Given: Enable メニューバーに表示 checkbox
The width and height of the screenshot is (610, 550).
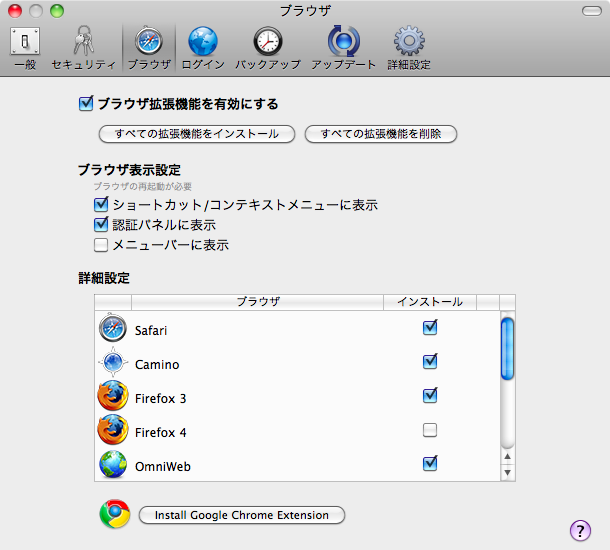Looking at the screenshot, I should click(x=100, y=244).
